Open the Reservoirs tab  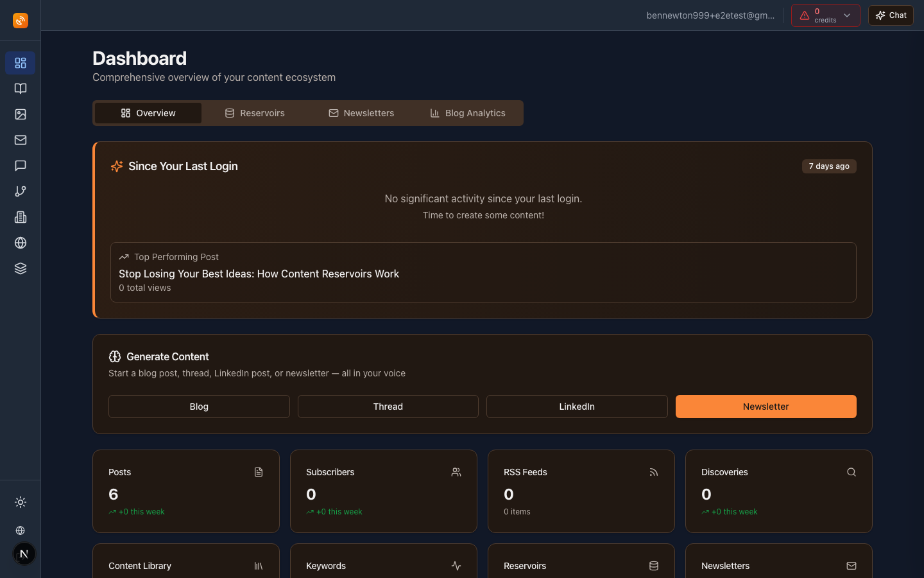click(255, 113)
